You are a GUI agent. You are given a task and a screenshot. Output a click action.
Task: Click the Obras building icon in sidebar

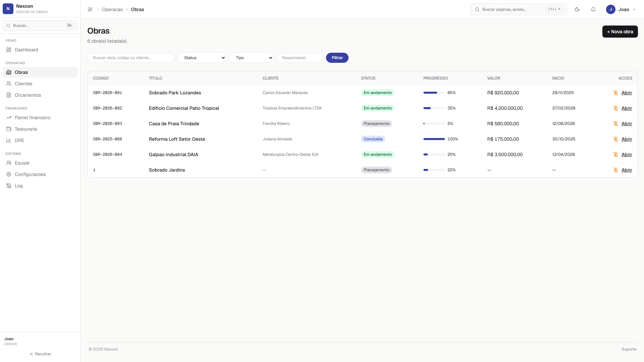9,72
